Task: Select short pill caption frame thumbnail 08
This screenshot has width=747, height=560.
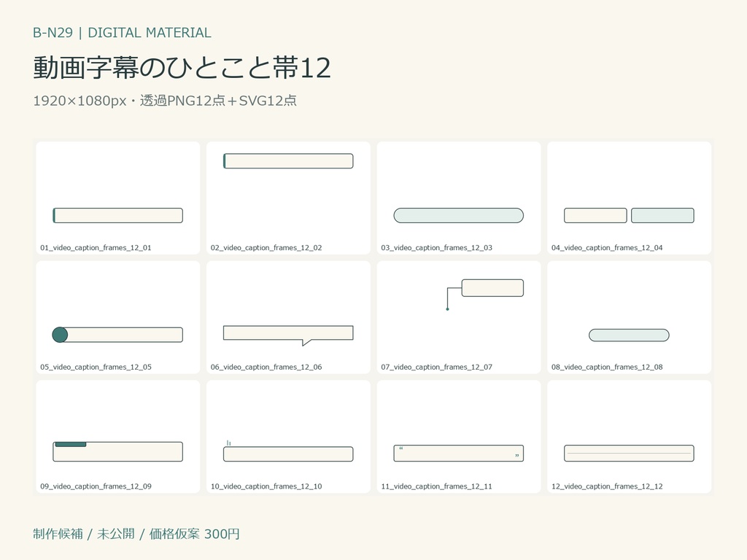Action: pos(630,317)
